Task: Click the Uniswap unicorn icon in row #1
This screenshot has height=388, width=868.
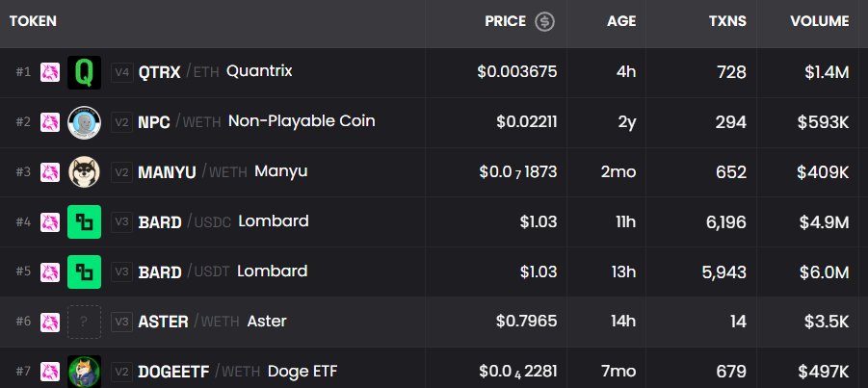Action: point(50,72)
